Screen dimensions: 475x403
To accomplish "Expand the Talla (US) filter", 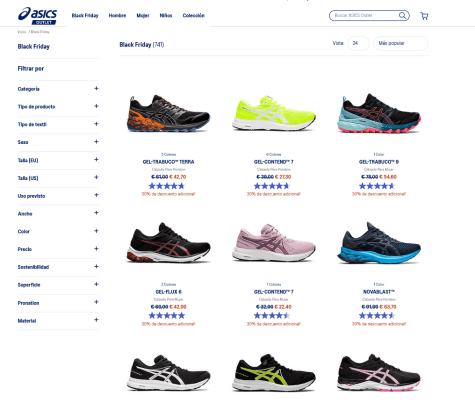I will pyautogui.click(x=58, y=178).
